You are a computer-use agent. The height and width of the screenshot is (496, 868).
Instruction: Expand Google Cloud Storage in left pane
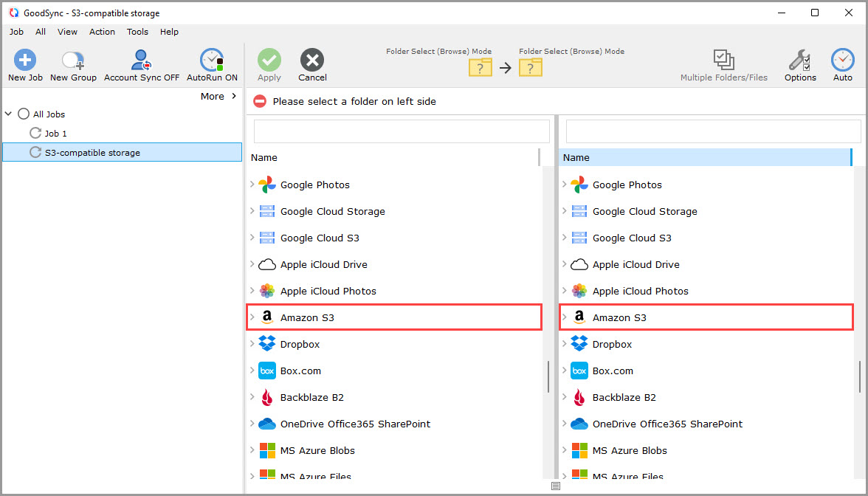coord(252,211)
